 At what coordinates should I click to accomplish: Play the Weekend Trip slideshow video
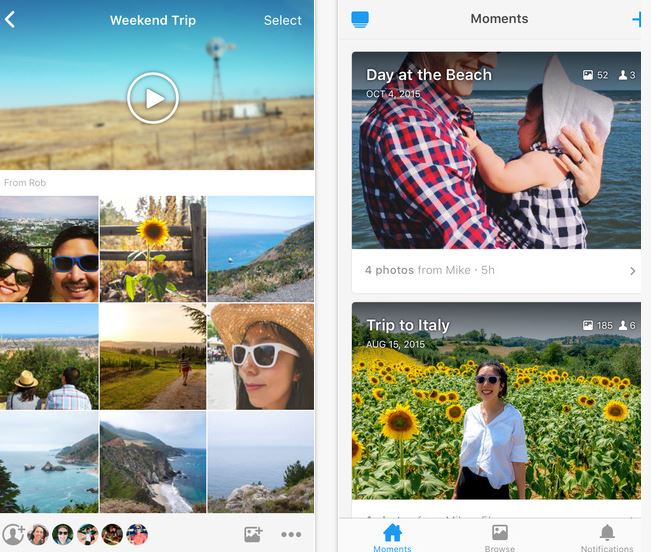pyautogui.click(x=153, y=98)
